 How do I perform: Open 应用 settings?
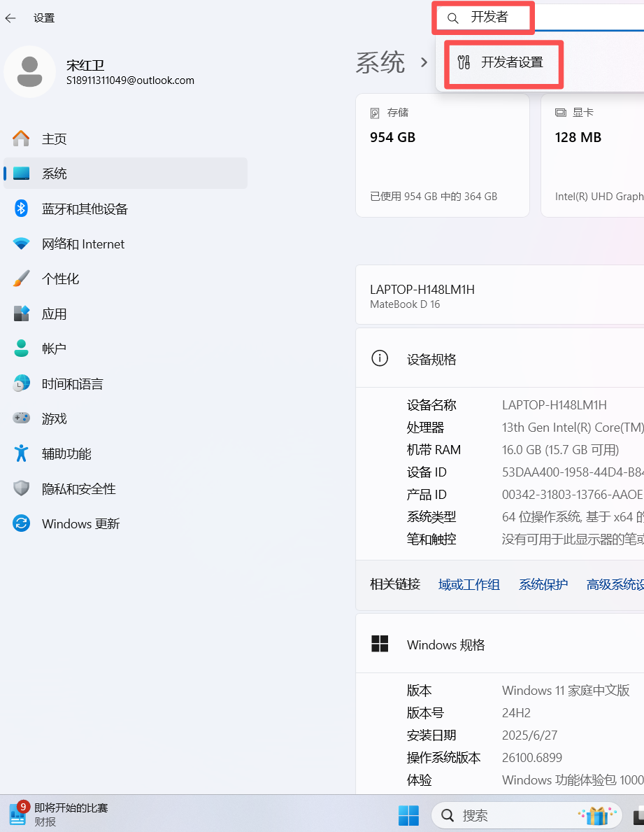125,313
